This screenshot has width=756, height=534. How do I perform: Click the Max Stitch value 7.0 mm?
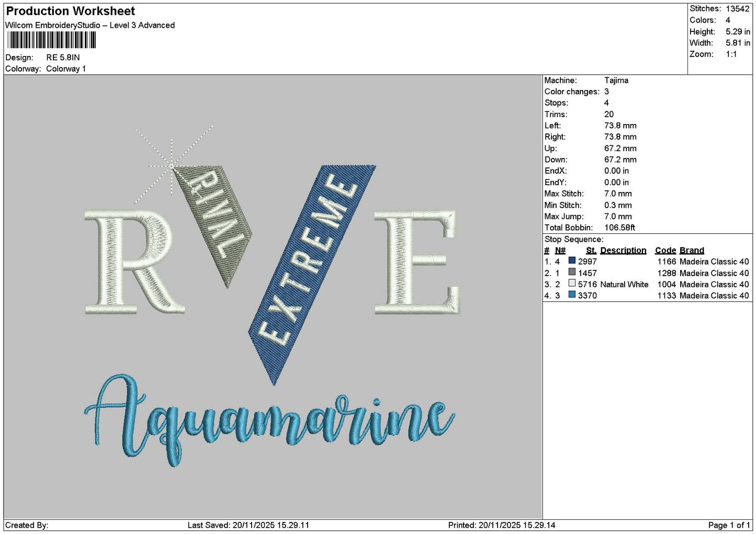tap(618, 194)
